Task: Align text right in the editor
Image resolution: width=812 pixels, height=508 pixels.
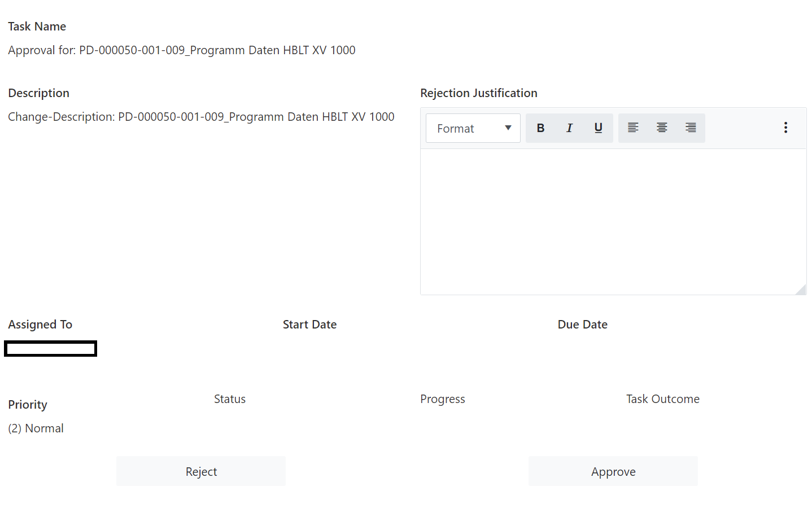Action: click(x=691, y=128)
